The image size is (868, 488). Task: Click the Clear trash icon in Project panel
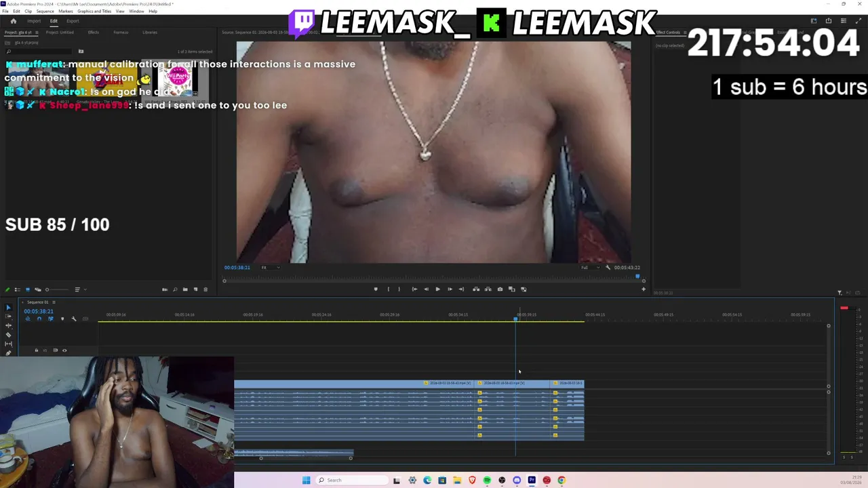coord(205,289)
